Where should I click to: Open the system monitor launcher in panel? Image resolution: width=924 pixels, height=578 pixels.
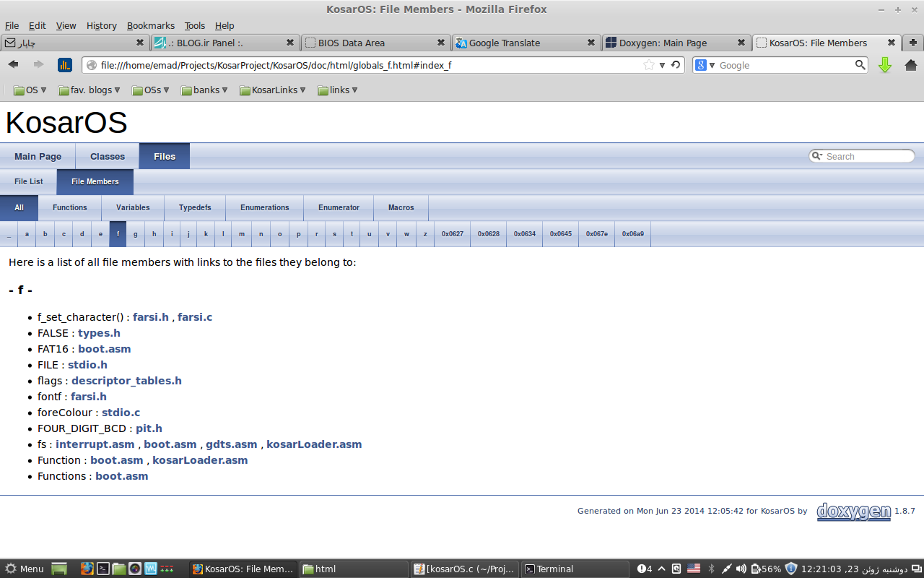(x=151, y=569)
